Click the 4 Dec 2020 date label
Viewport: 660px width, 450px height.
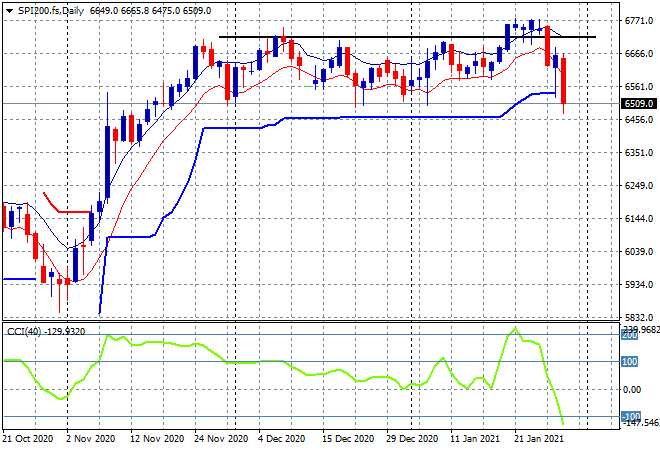[x=282, y=439]
